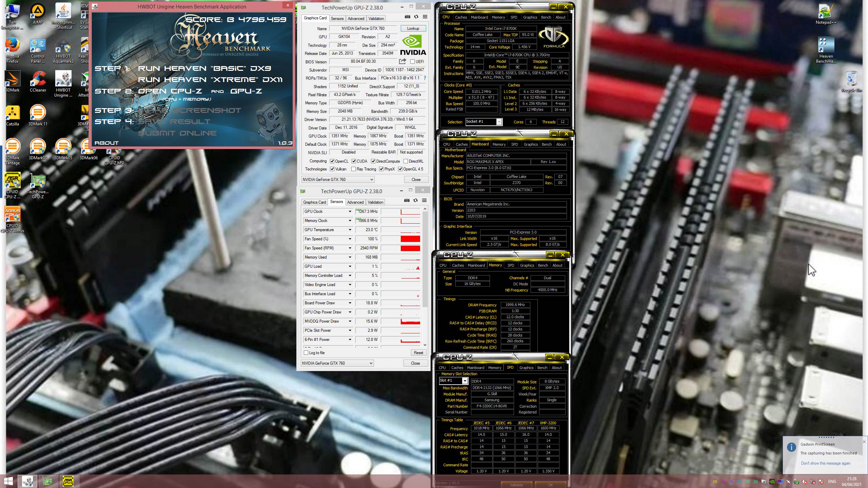Open the Recycle Bin
Screen dimensions: 868x488
point(851,81)
